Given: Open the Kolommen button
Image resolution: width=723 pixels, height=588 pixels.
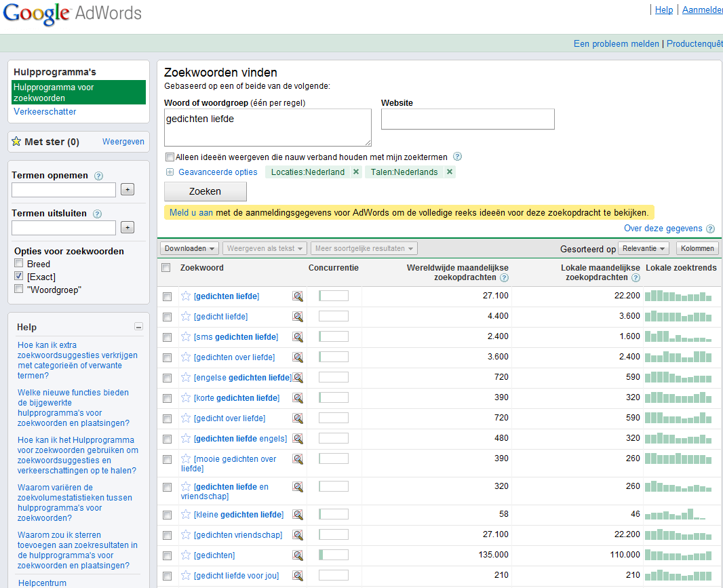Looking at the screenshot, I should tap(697, 248).
